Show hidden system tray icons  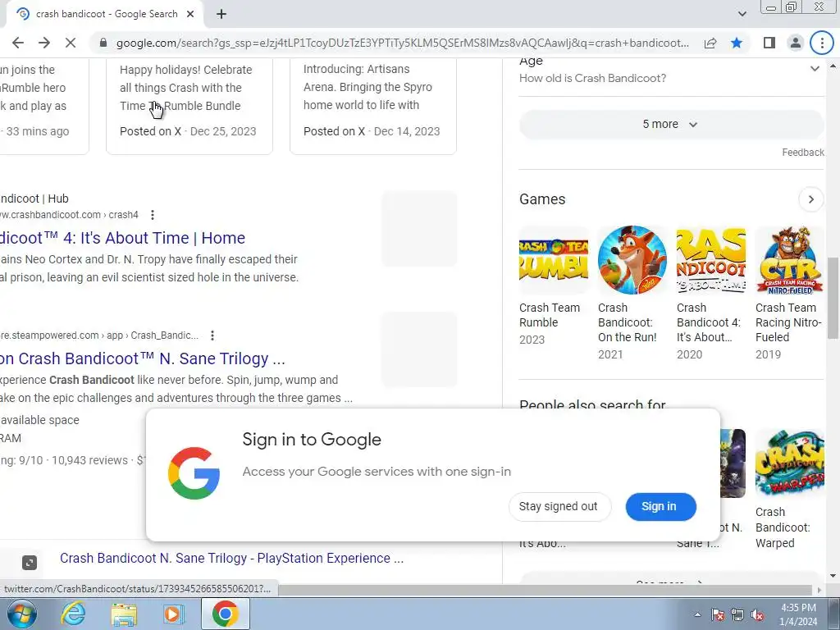[x=697, y=614]
